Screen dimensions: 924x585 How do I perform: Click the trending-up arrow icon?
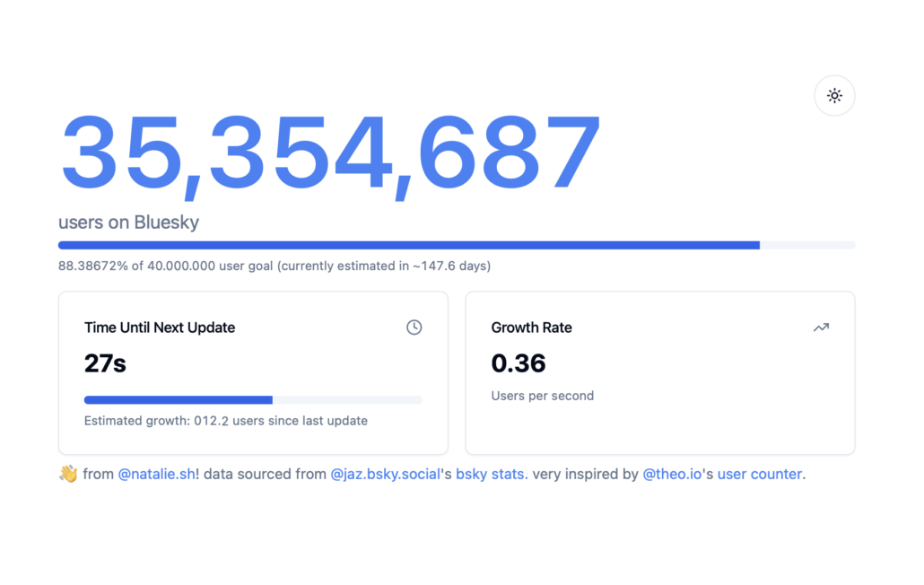(821, 327)
